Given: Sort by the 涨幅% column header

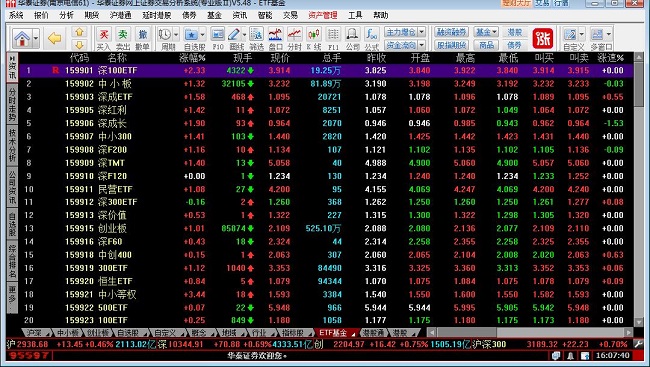Looking at the screenshot, I should point(192,58).
